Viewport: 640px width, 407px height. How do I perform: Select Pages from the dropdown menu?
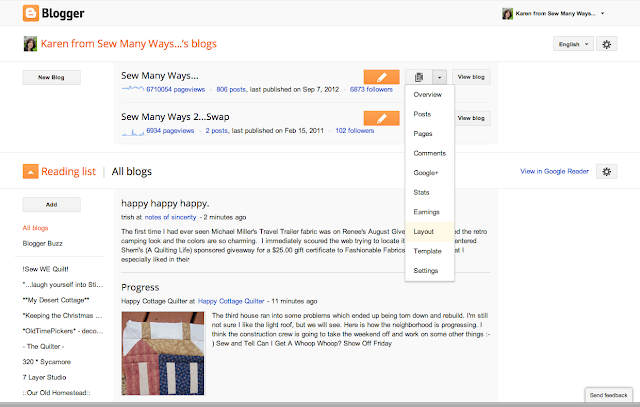[430, 133]
